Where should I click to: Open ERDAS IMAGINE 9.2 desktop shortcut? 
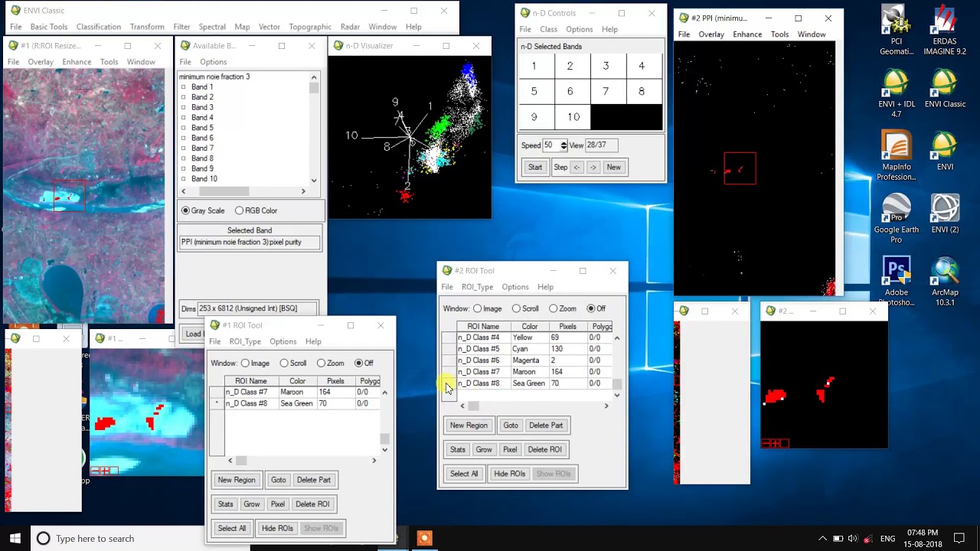pyautogui.click(x=945, y=31)
